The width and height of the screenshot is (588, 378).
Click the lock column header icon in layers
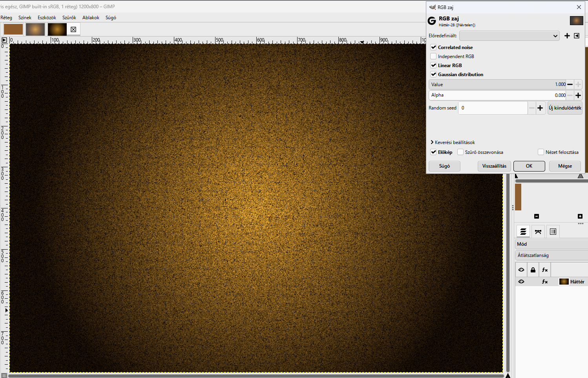pos(533,270)
